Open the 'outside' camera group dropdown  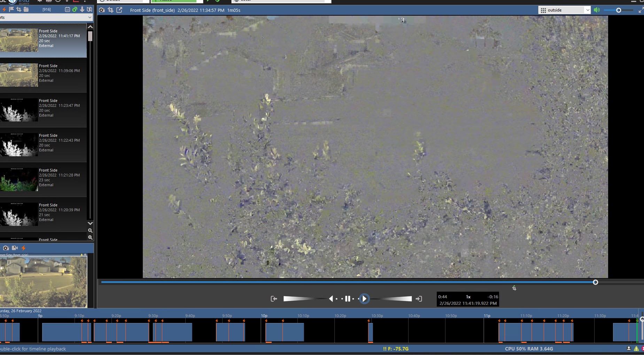pyautogui.click(x=565, y=10)
